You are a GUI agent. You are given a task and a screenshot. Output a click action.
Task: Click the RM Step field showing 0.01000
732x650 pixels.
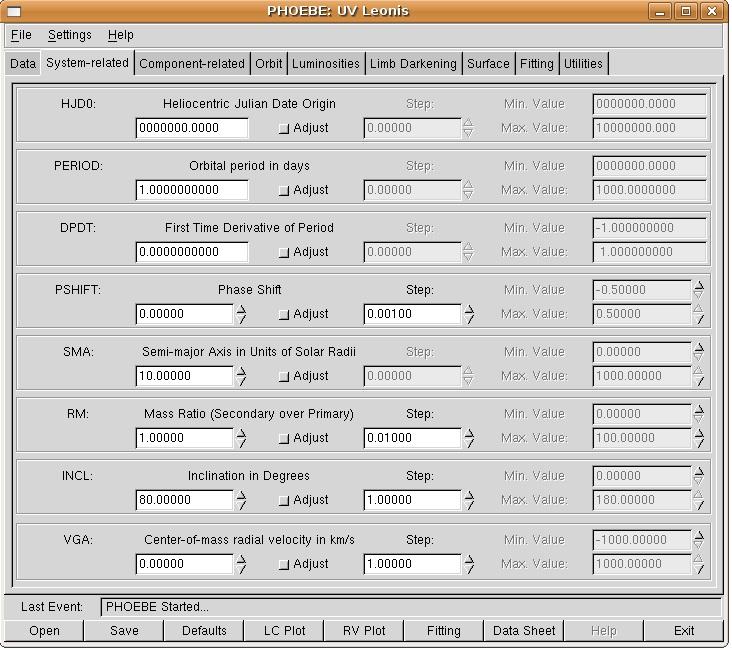click(x=412, y=438)
